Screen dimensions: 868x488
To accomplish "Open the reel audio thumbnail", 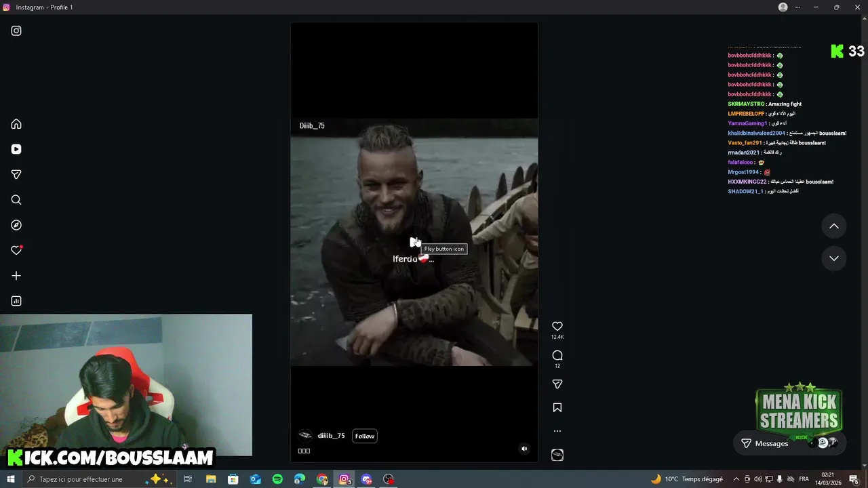I will 557,455.
